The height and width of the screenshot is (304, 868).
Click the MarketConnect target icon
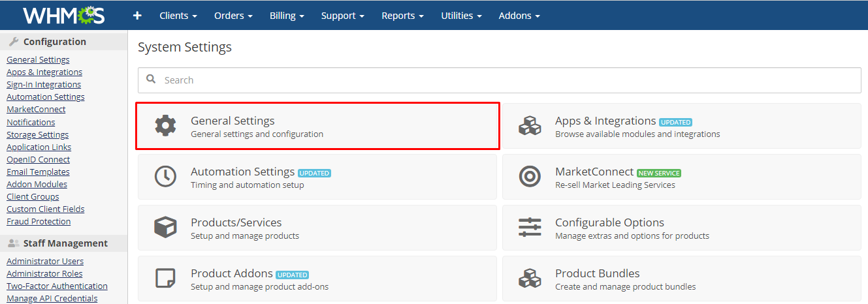coord(530,177)
